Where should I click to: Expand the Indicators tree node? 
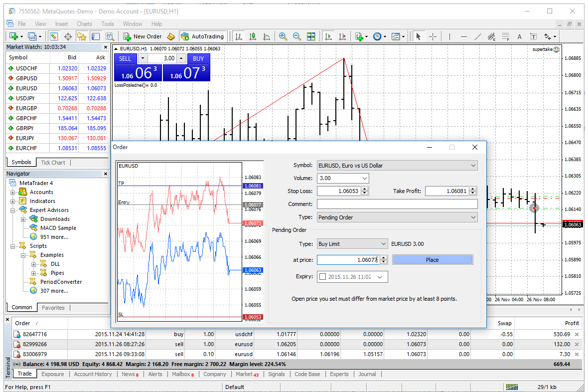[13, 201]
